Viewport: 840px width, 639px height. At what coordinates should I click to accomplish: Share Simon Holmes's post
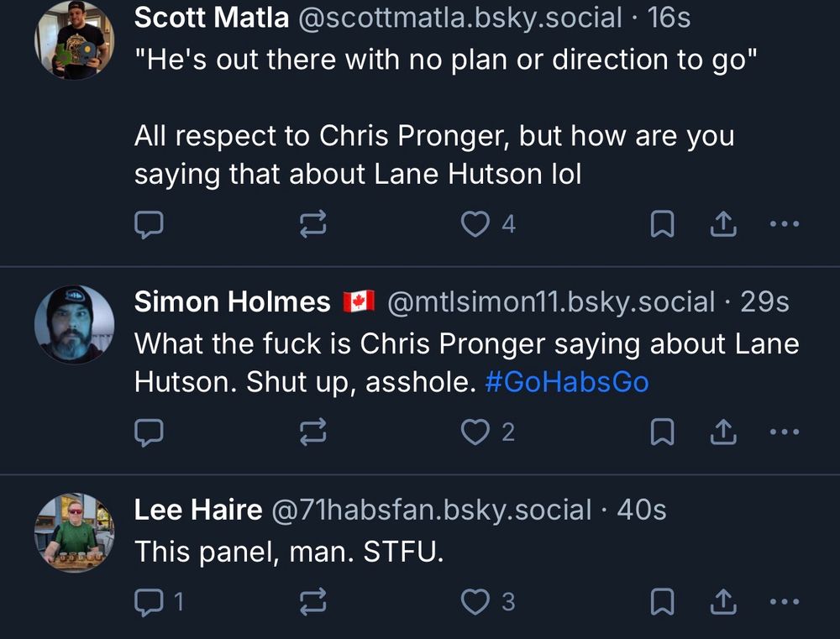coord(723,432)
